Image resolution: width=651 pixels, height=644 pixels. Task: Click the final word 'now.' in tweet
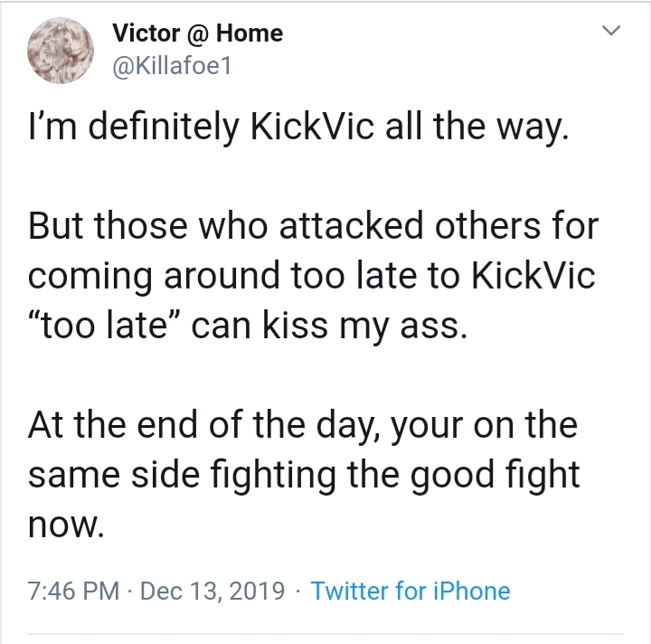pos(66,526)
